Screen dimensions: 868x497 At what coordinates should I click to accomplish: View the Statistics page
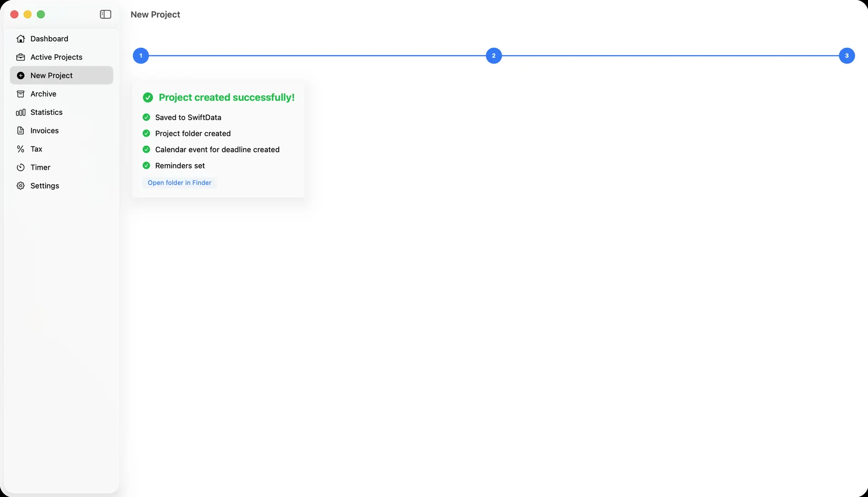(x=61, y=113)
